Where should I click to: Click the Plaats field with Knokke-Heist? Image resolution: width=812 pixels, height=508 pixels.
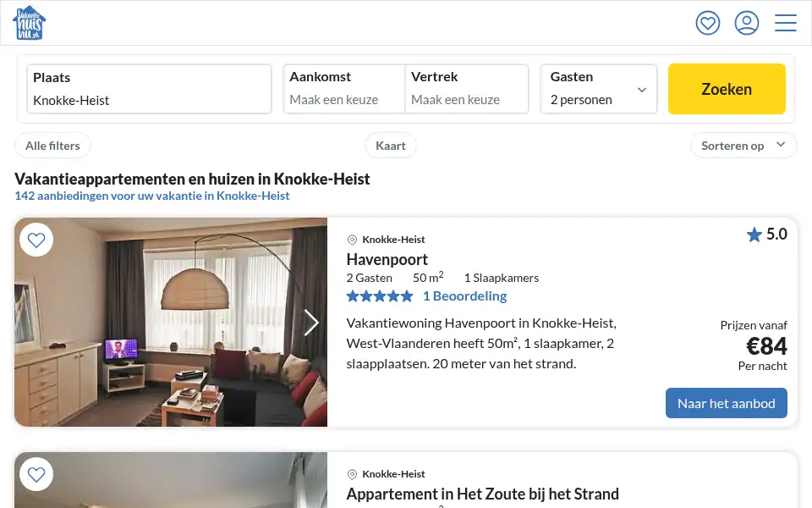click(149, 89)
